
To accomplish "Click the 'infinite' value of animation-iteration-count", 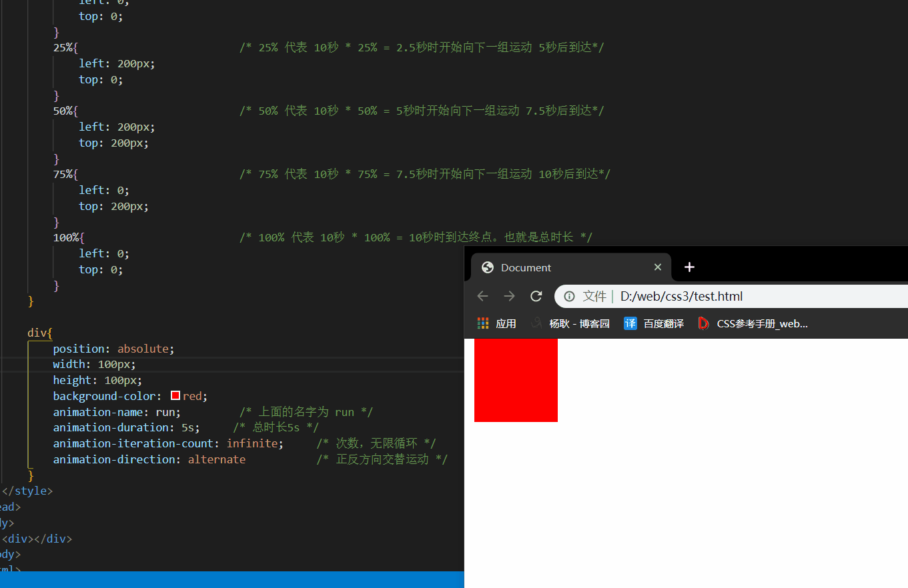I will 252,443.
